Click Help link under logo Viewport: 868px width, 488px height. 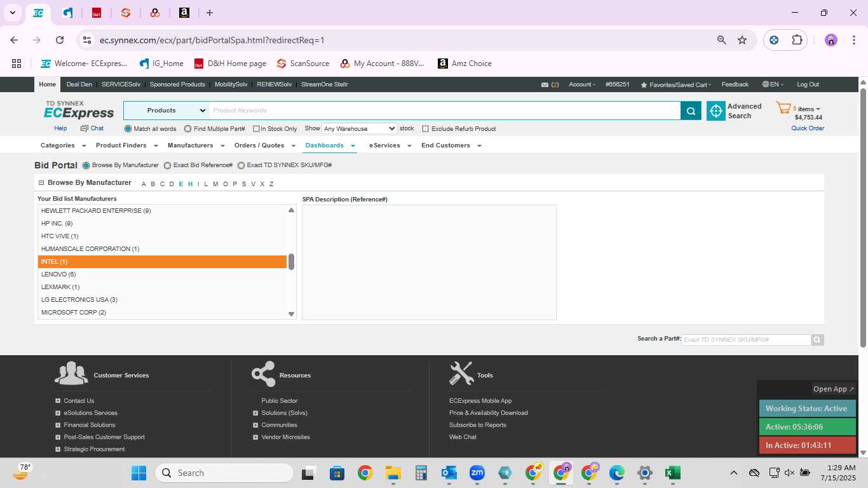(x=60, y=128)
